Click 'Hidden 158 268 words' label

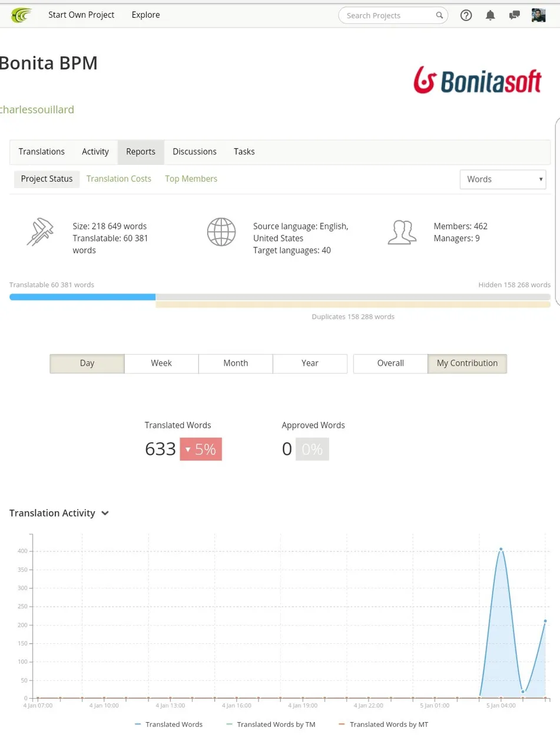514,285
